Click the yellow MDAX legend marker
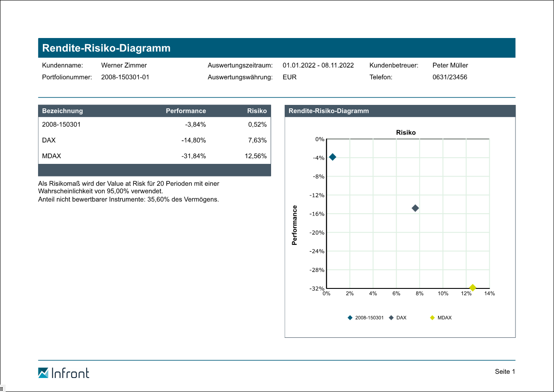Viewport: 554px width, 392px height. pos(432,318)
